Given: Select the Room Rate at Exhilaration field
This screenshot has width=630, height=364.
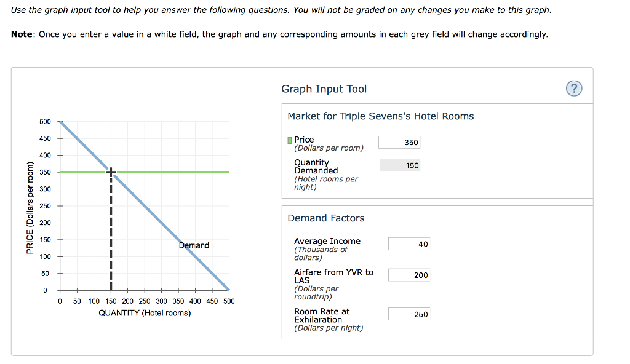Looking at the screenshot, I should [409, 314].
